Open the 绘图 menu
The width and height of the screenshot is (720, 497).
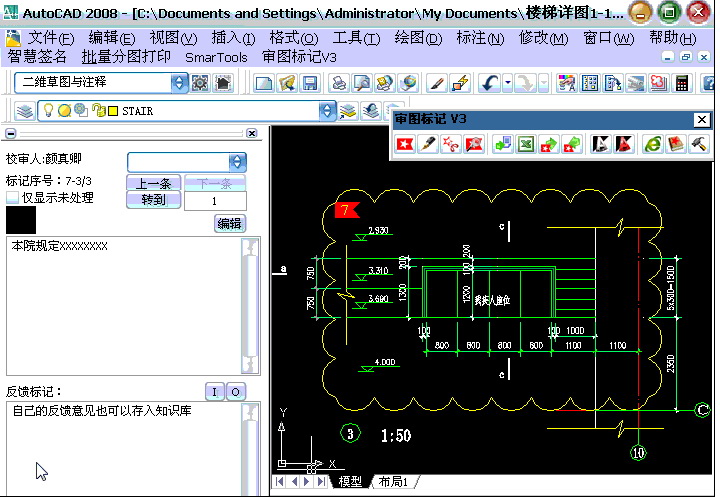coord(417,38)
